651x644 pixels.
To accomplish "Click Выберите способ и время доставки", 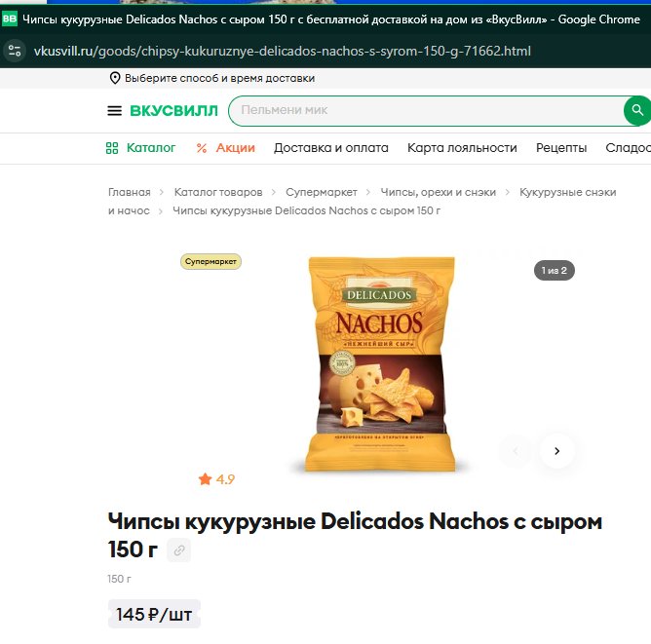I will [219, 78].
